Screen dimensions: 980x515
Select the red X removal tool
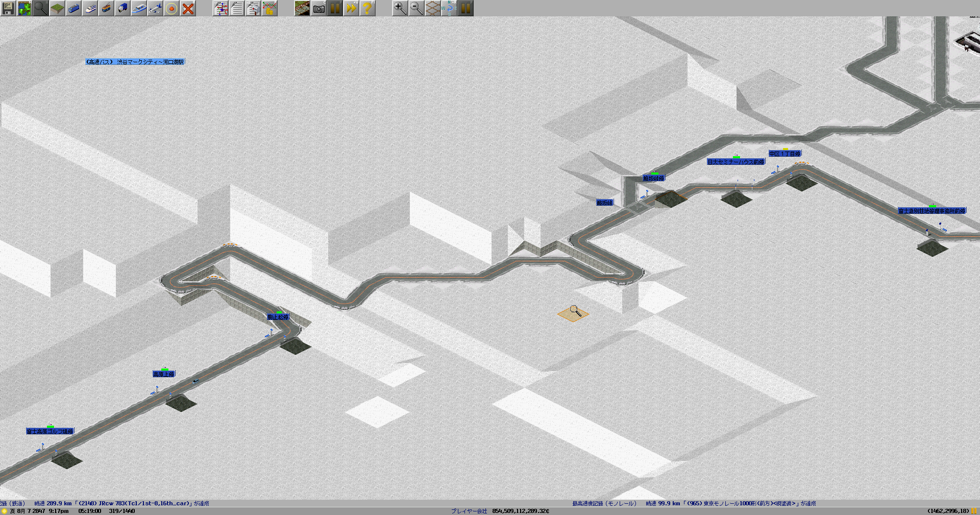tap(188, 8)
